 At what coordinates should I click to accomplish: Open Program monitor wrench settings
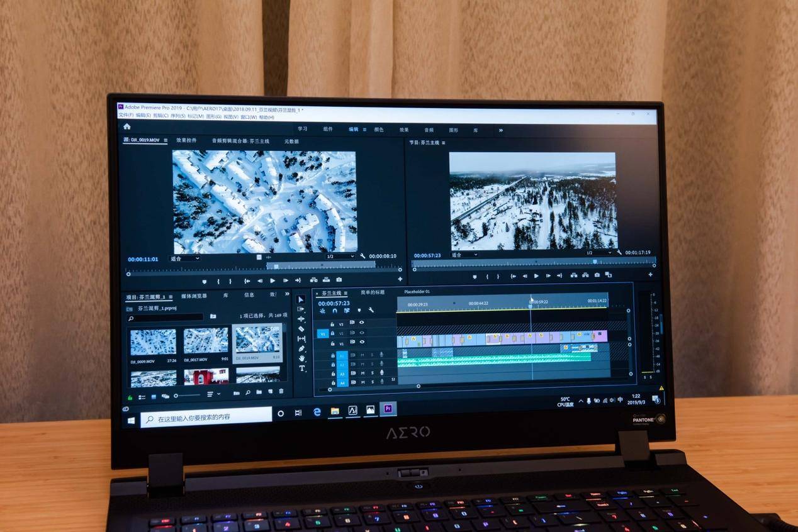pyautogui.click(x=619, y=253)
